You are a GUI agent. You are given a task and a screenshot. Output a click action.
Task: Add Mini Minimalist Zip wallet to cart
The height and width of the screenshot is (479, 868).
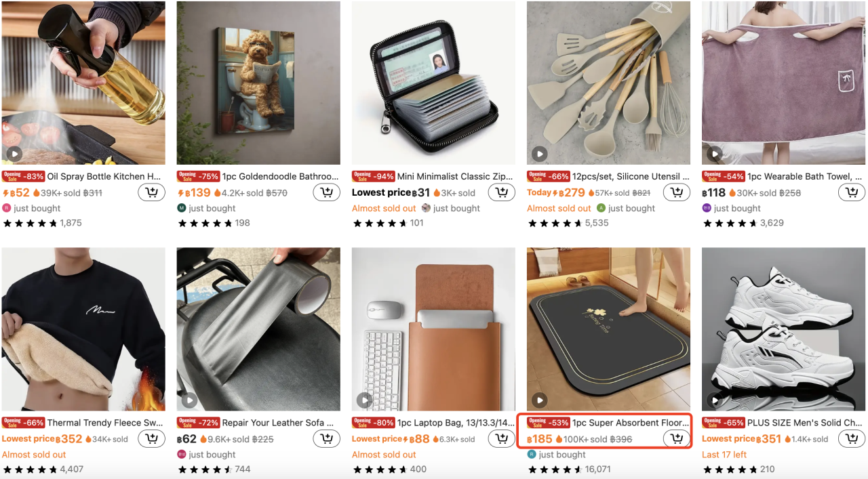[502, 192]
